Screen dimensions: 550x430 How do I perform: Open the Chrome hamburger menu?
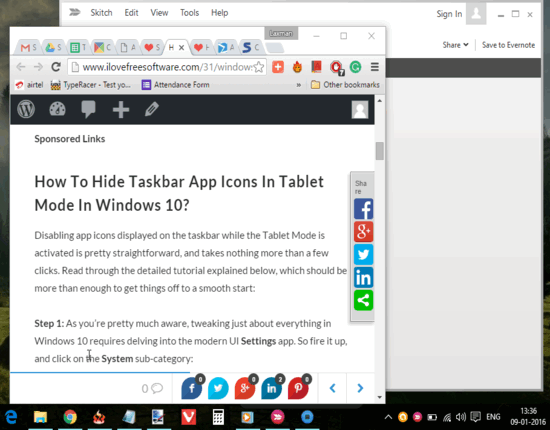click(x=375, y=67)
